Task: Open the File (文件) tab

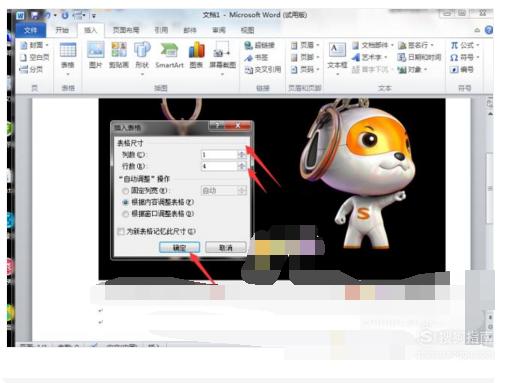Action: 30,30
